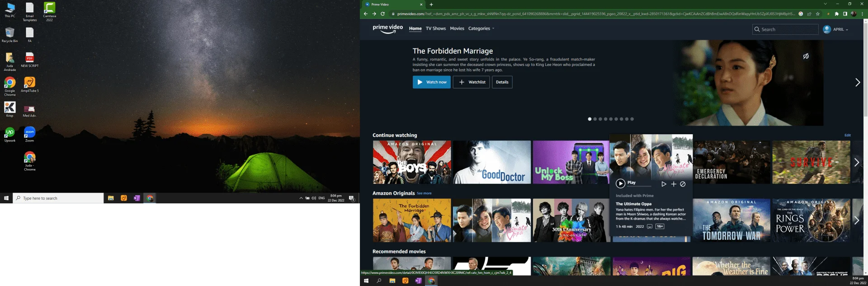Click the Prime Video logo
868x286 pixels.
point(387,29)
